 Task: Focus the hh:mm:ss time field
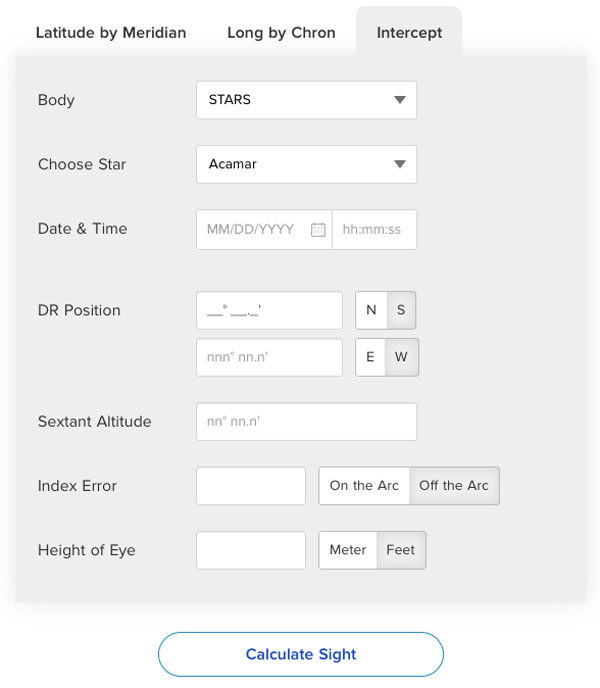[373, 229]
